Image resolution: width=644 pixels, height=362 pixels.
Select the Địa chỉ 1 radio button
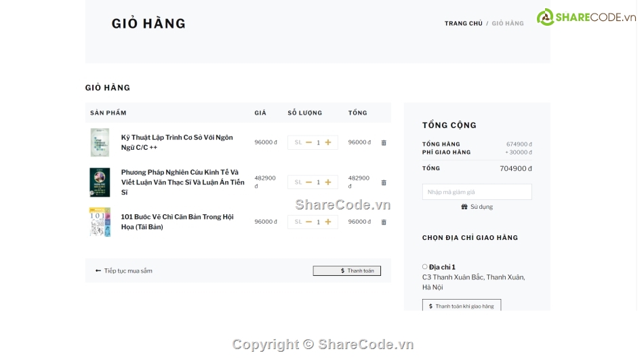point(425,267)
